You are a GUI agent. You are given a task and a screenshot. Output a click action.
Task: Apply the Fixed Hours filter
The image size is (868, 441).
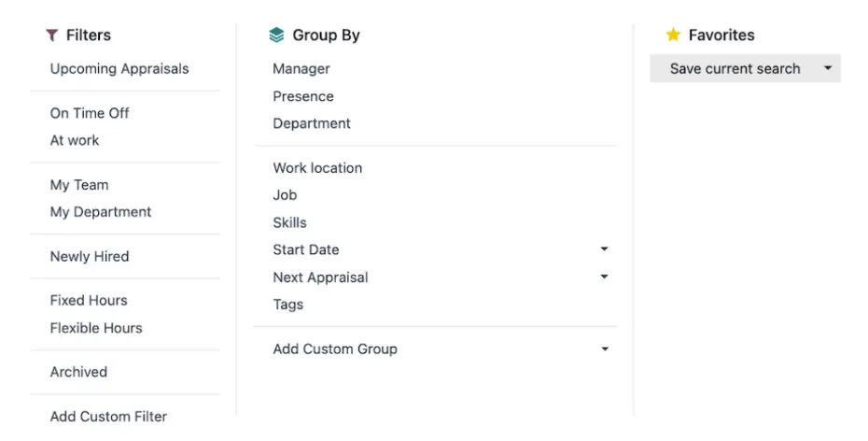(x=89, y=301)
